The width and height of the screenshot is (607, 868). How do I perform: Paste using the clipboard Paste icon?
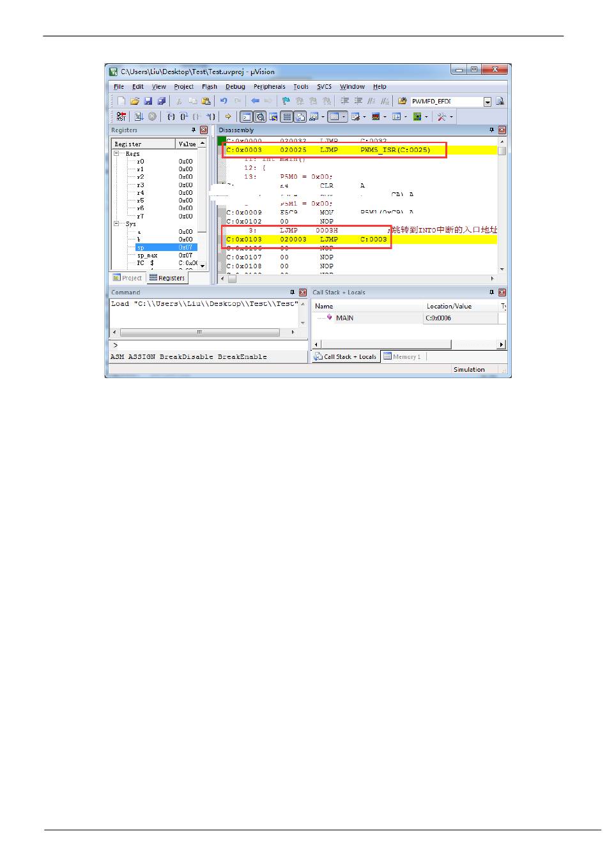coord(206,101)
